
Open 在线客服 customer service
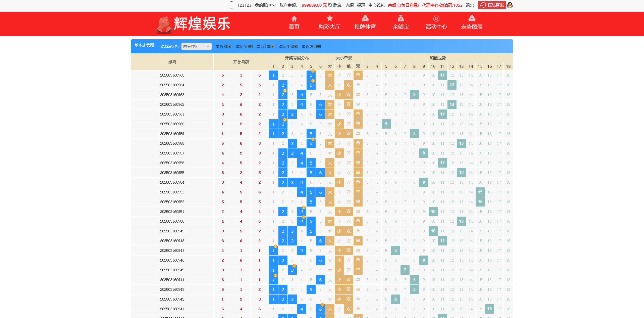492,5
